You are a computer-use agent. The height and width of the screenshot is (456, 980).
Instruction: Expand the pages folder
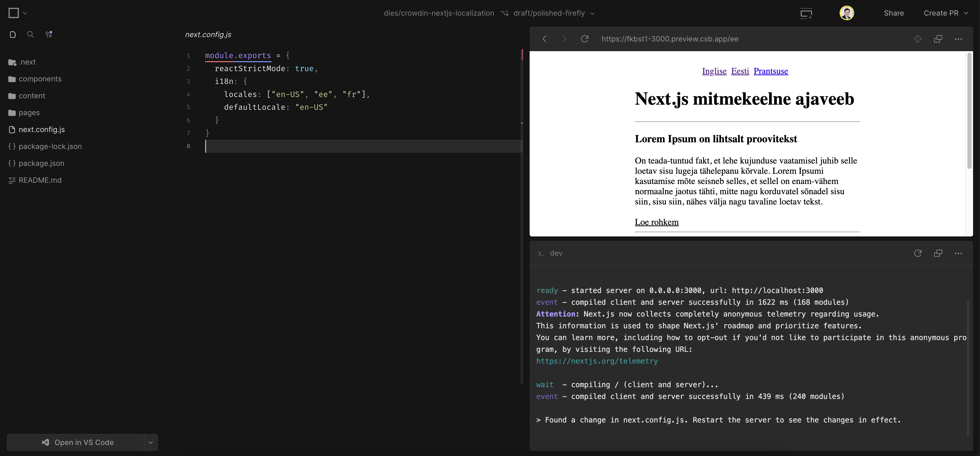pyautogui.click(x=24, y=113)
